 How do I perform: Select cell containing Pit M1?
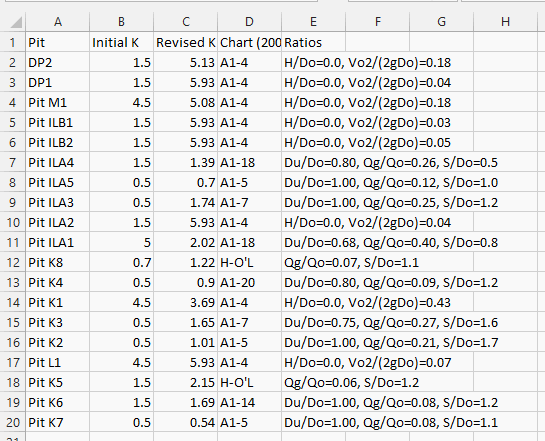pos(58,103)
